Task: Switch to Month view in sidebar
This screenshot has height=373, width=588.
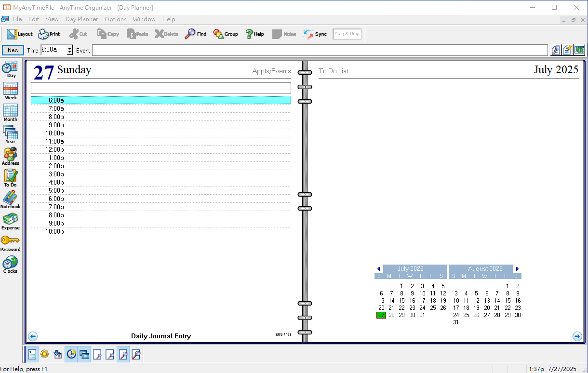Action: [11, 113]
